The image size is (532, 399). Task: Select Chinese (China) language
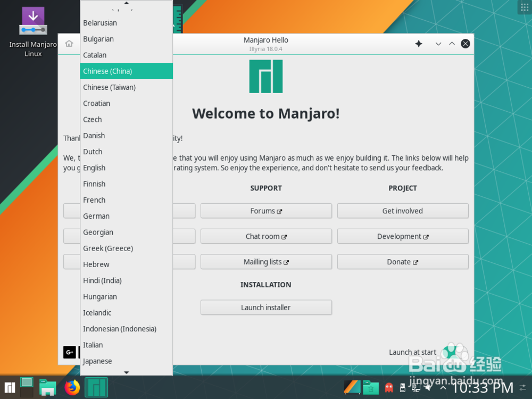point(127,71)
